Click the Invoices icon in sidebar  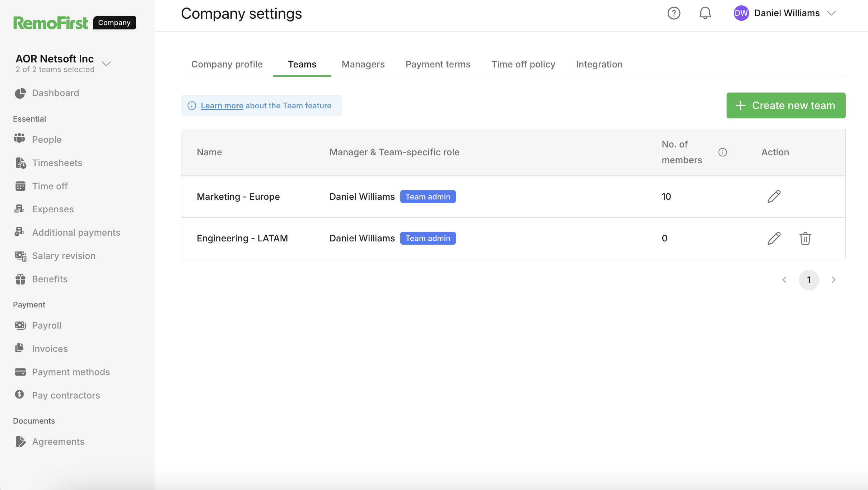(20, 348)
